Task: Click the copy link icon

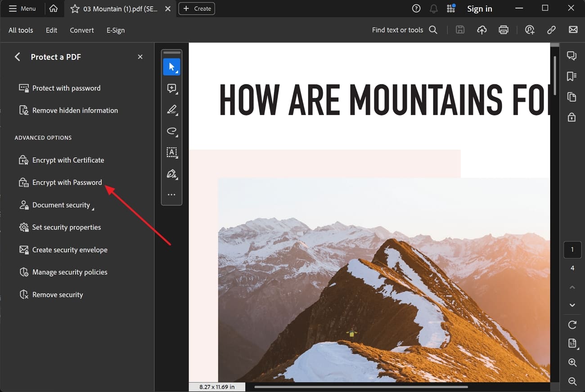Action: [x=551, y=30]
